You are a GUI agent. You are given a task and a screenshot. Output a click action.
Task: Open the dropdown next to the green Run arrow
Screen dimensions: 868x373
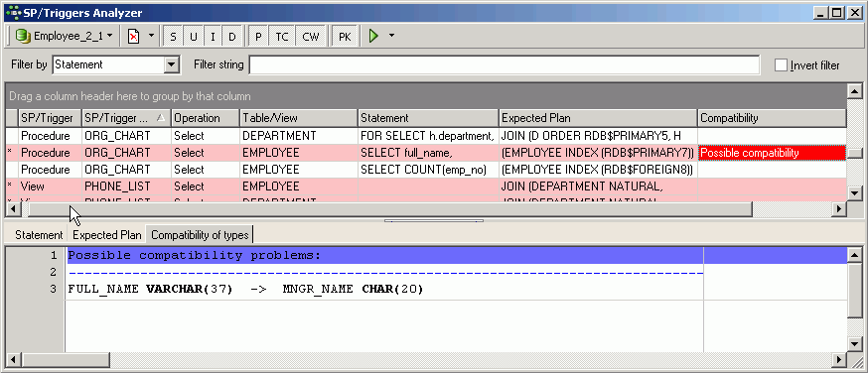coord(392,37)
